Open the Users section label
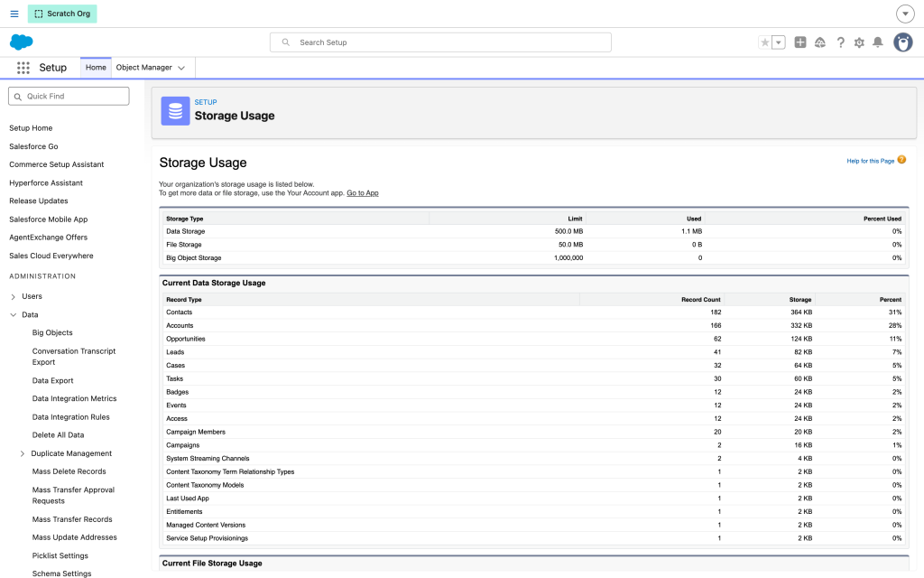The image size is (924, 578). [32, 296]
